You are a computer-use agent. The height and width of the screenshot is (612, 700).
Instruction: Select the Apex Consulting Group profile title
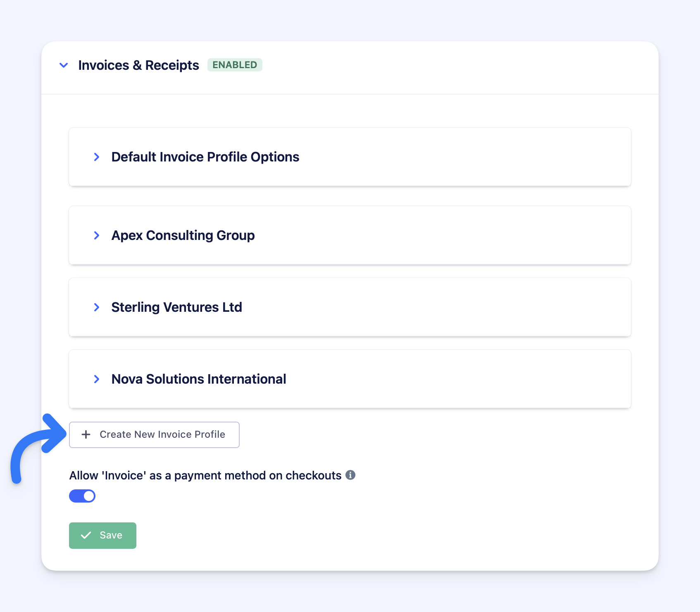coord(183,235)
